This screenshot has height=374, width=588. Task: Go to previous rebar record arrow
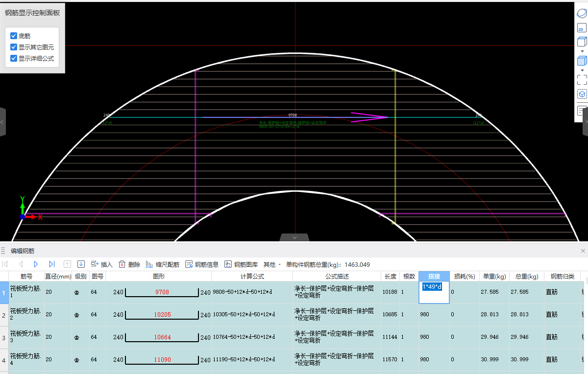(21, 264)
